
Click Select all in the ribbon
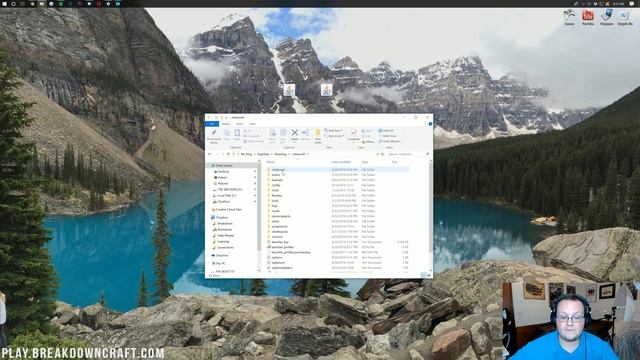tap(386, 131)
